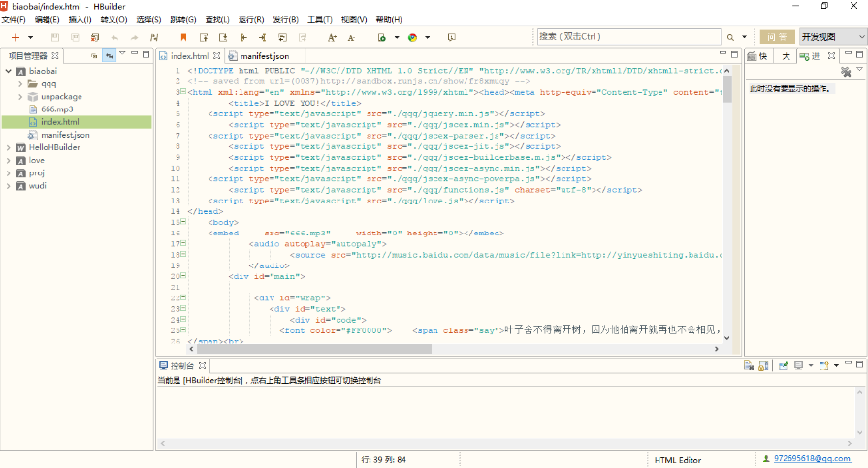
Task: Open the 文件(F) menu
Action: [14, 20]
